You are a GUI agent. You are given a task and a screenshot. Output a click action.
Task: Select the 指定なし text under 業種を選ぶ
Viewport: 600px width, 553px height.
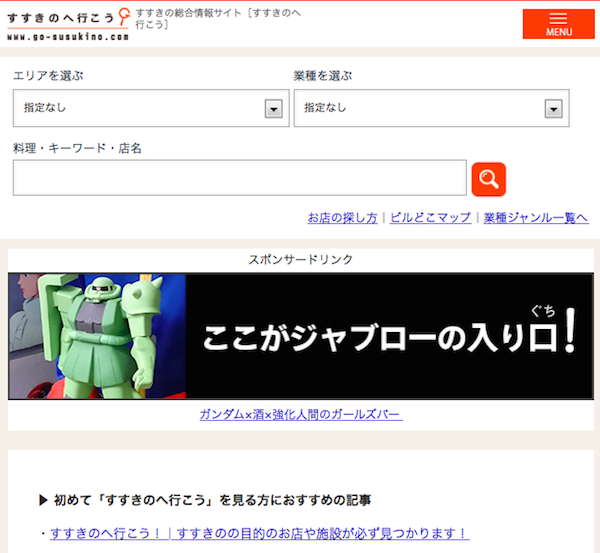tap(325, 108)
